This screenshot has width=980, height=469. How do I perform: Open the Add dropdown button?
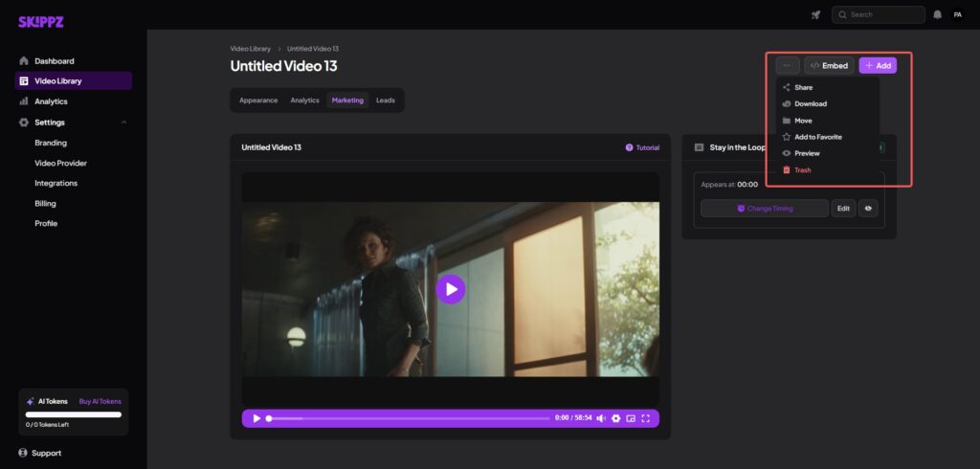point(878,65)
